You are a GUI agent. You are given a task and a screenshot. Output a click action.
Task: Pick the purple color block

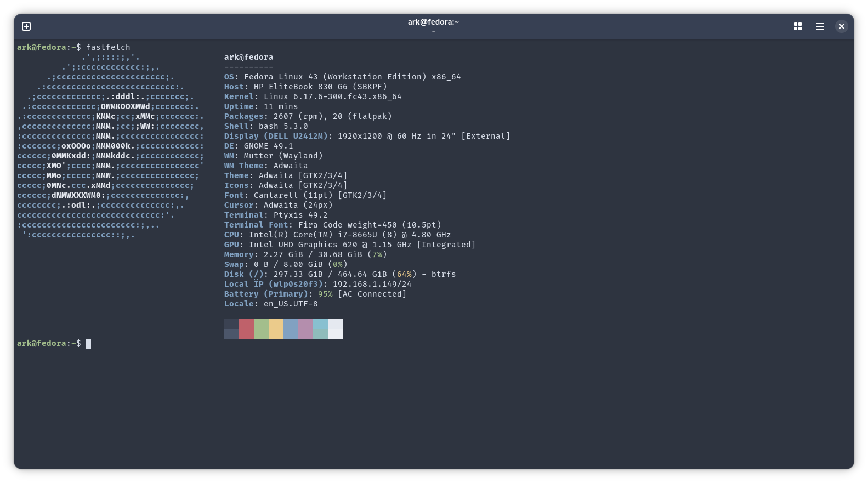305,329
